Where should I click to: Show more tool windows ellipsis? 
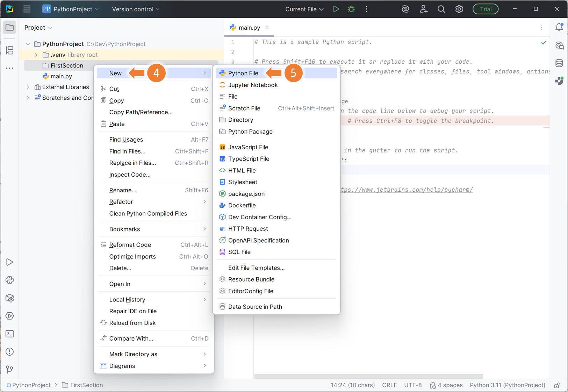tap(10, 68)
